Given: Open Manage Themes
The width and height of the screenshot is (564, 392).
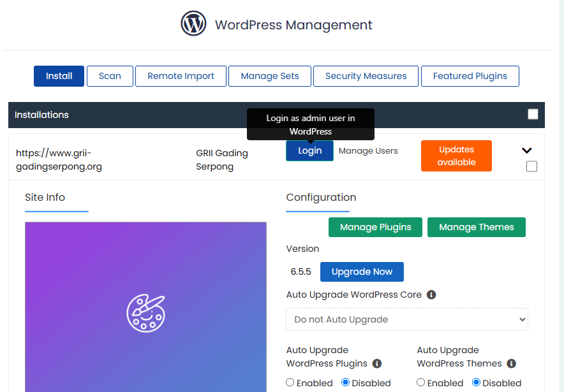Looking at the screenshot, I should click(477, 227).
